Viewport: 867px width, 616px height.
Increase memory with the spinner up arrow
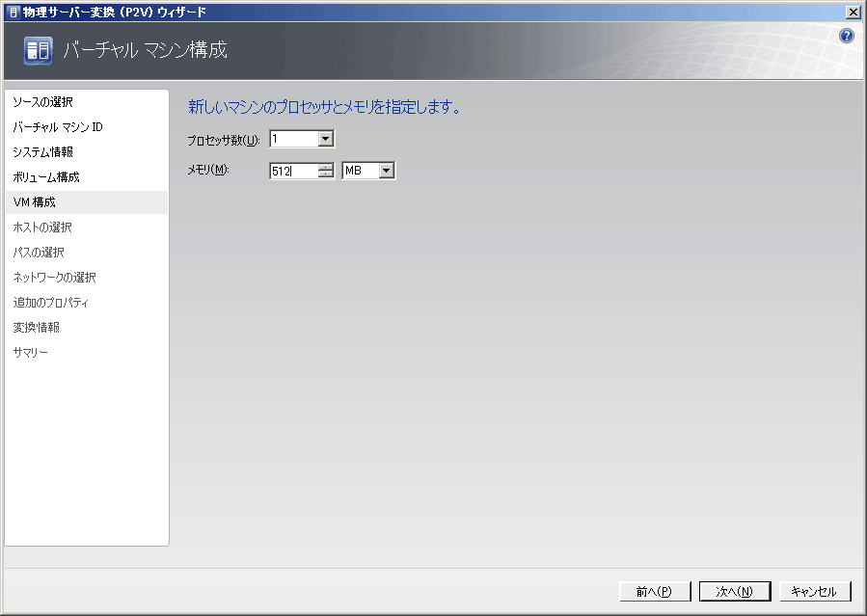pyautogui.click(x=326, y=168)
